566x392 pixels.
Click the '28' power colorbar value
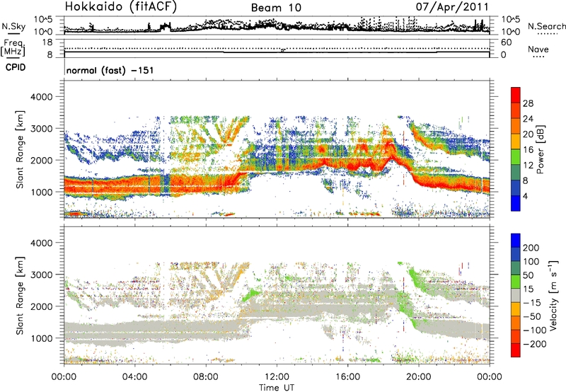pos(528,103)
